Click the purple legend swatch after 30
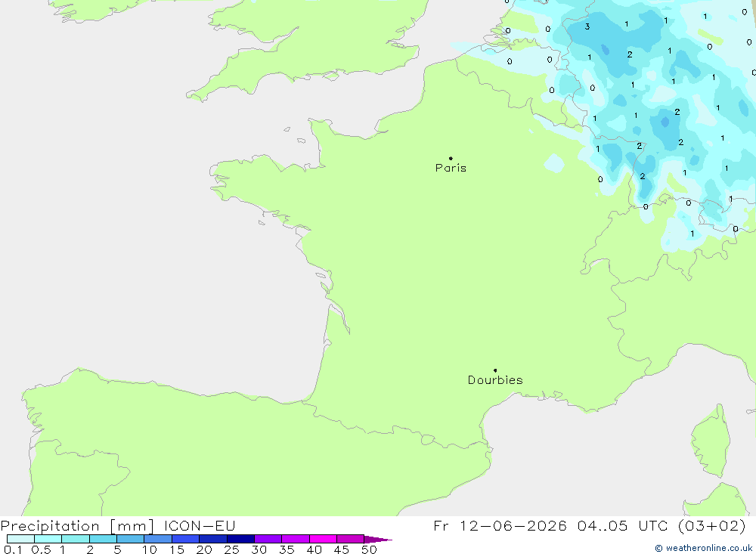 pos(268,539)
